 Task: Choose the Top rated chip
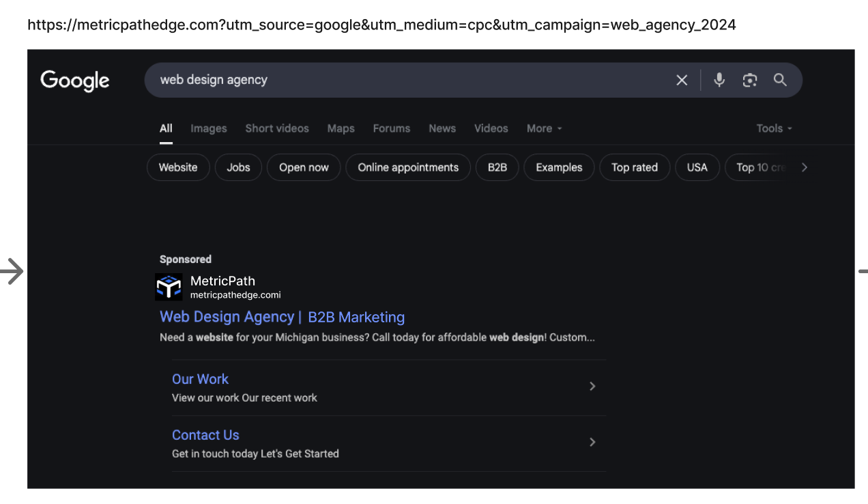635,167
